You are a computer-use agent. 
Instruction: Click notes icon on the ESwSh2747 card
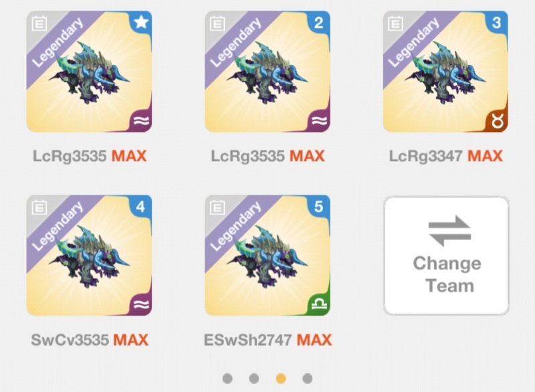(217, 207)
